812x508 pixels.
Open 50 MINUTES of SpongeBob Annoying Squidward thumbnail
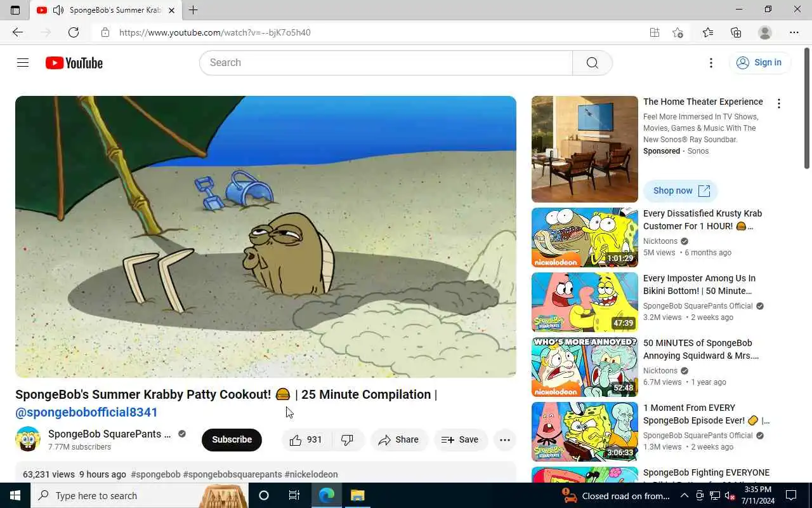pyautogui.click(x=585, y=367)
